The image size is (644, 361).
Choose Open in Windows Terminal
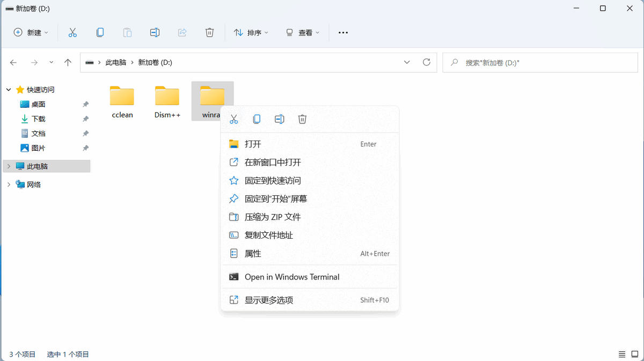[x=310, y=277]
